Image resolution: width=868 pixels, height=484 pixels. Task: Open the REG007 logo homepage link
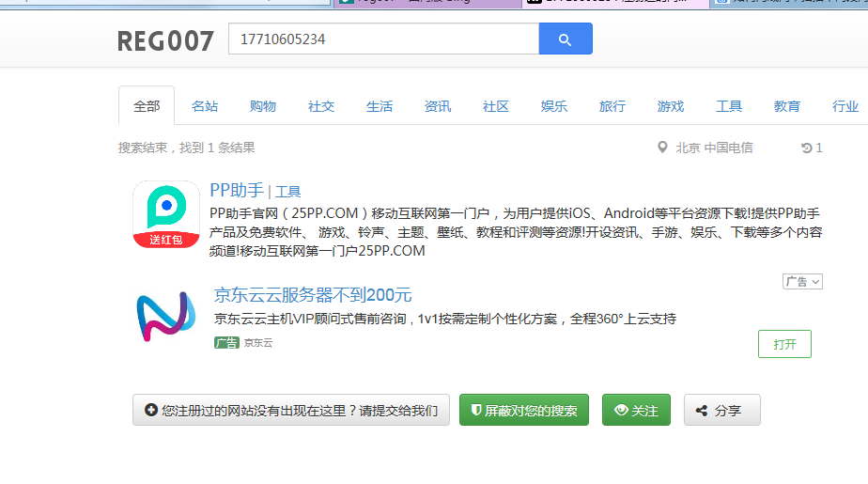(x=165, y=41)
